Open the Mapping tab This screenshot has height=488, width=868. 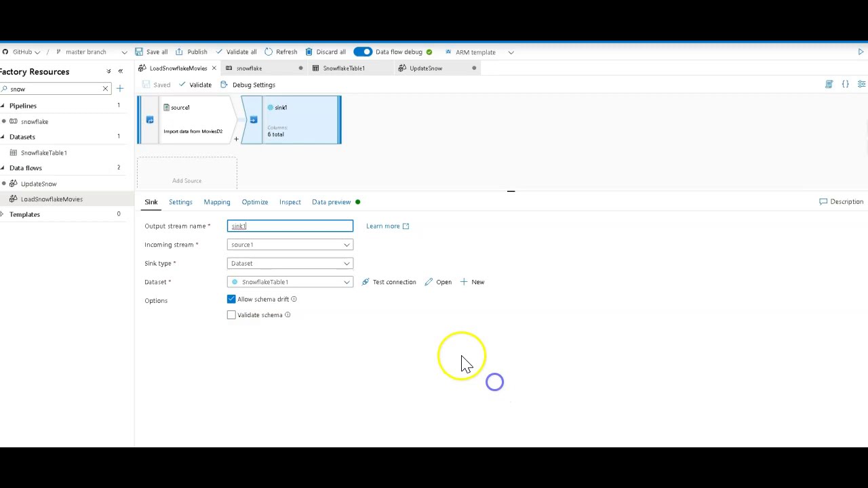217,202
